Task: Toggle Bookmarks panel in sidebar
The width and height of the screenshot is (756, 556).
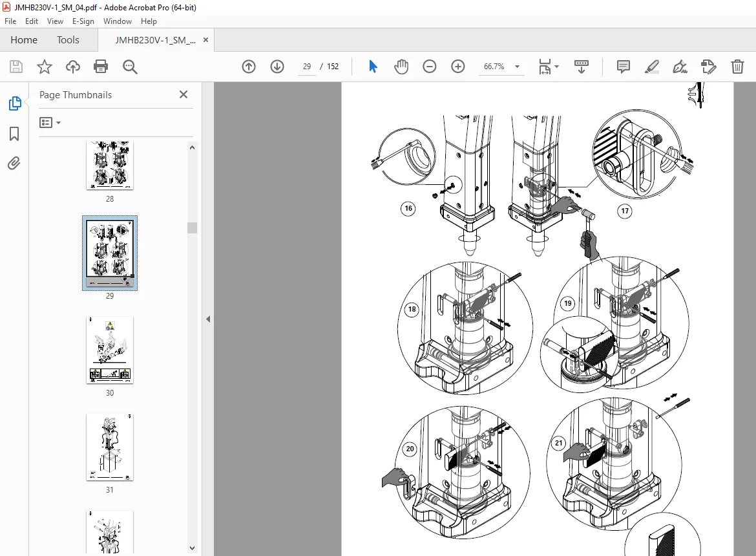Action: pyautogui.click(x=14, y=134)
